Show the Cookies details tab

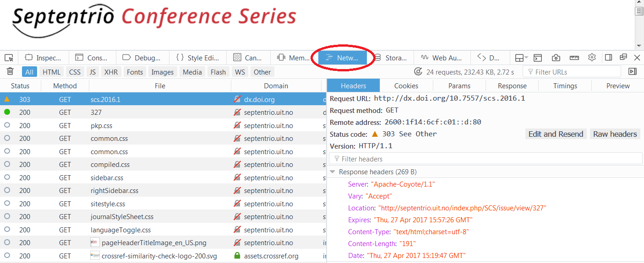click(406, 86)
